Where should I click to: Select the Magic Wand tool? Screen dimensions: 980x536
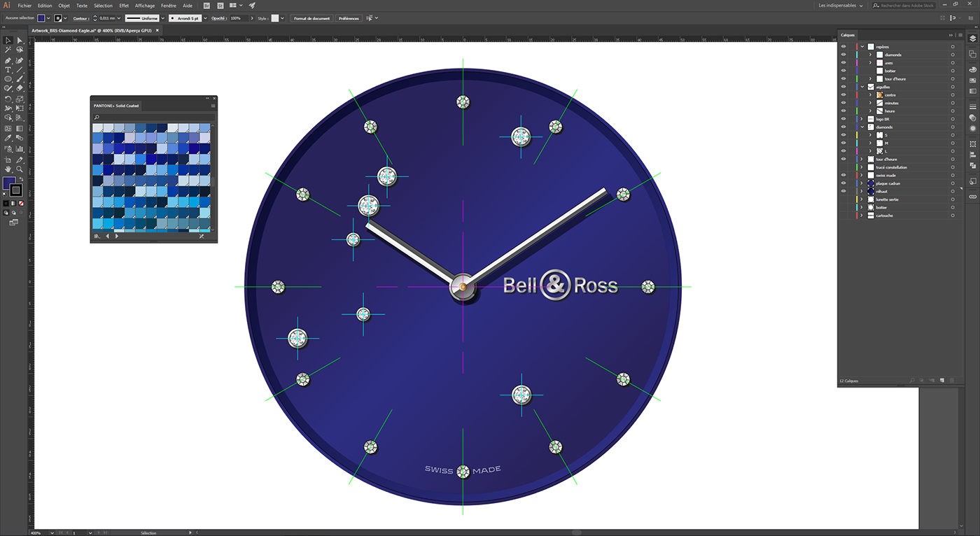(x=8, y=48)
